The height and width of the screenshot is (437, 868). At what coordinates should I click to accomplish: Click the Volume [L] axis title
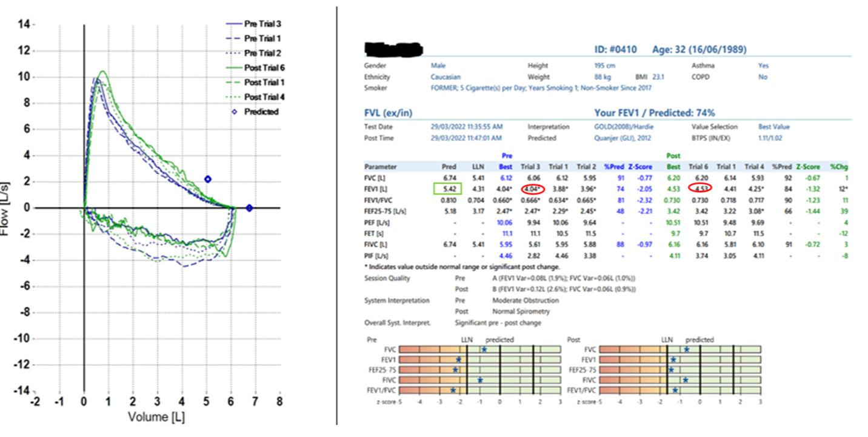pos(156,417)
